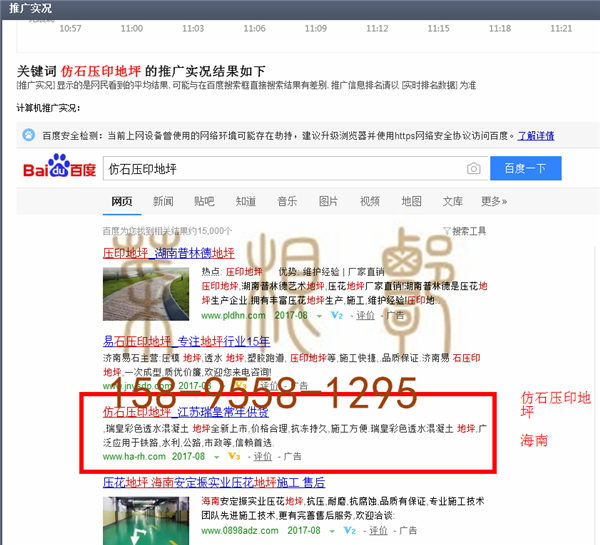Open result 仿石压印地坪_江苏瑞皇常年供货
Viewport: 600px width, 545px height.
pos(186,412)
